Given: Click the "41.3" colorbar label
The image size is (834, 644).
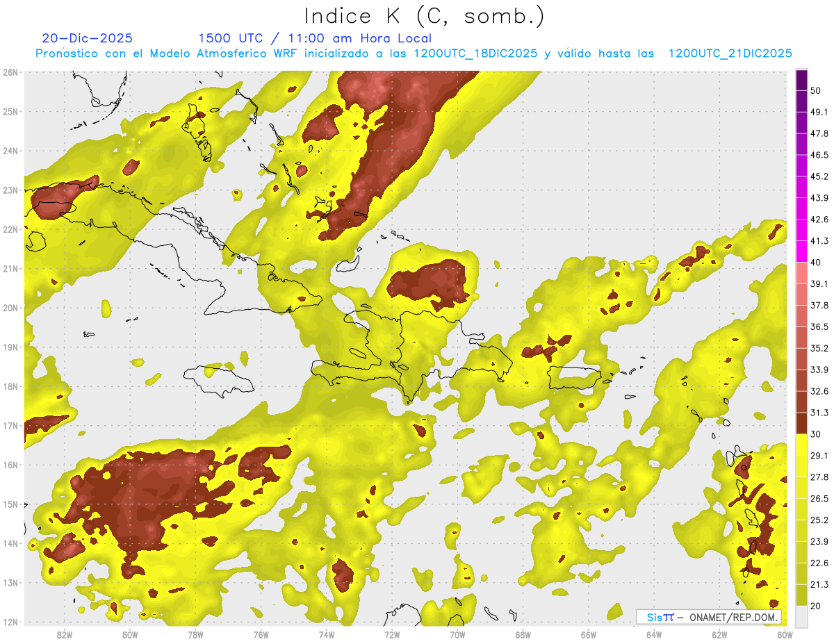Looking at the screenshot, I should tap(819, 241).
